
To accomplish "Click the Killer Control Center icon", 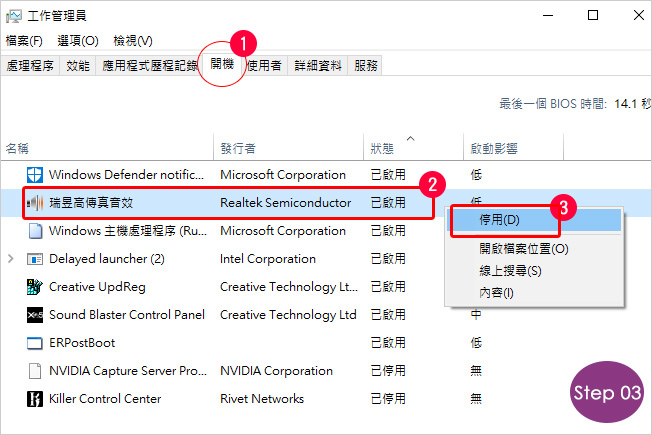I will [x=35, y=399].
